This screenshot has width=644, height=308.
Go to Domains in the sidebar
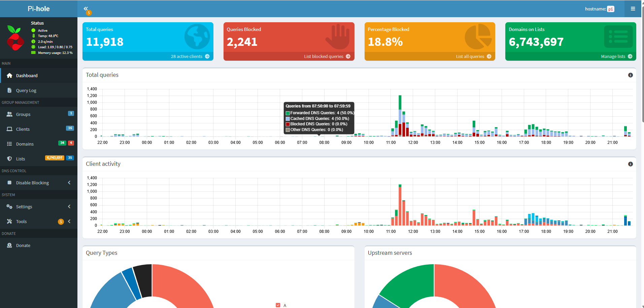click(x=25, y=144)
